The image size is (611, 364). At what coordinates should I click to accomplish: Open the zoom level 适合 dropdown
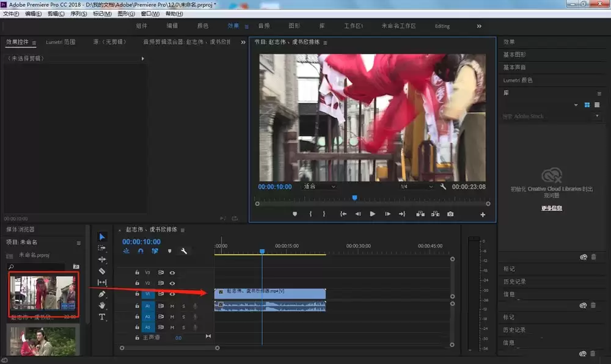point(319,186)
